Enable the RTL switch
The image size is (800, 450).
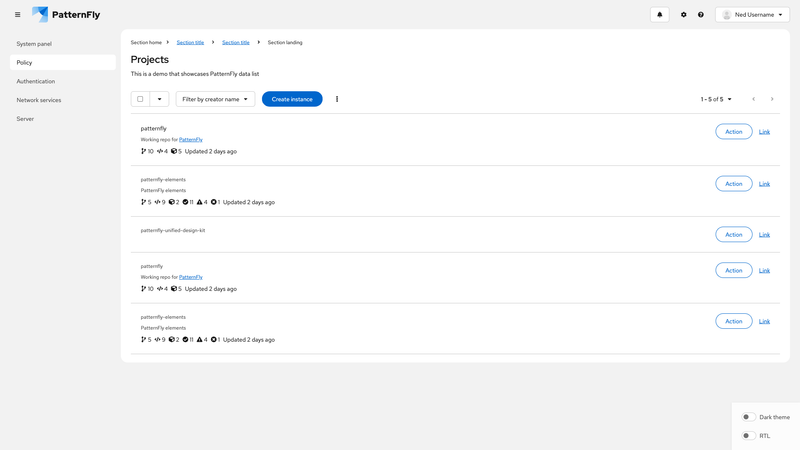(748, 436)
